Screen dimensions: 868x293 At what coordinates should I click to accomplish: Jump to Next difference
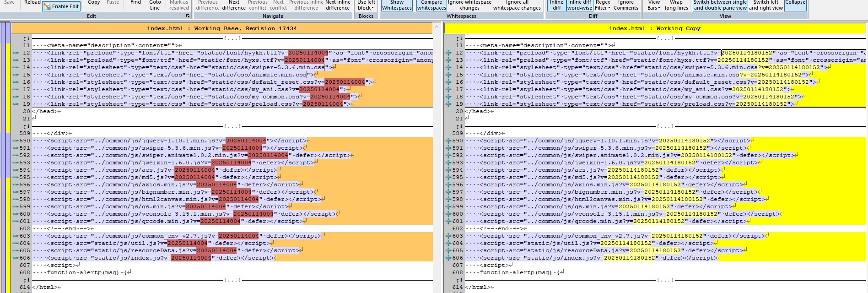click(234, 5)
